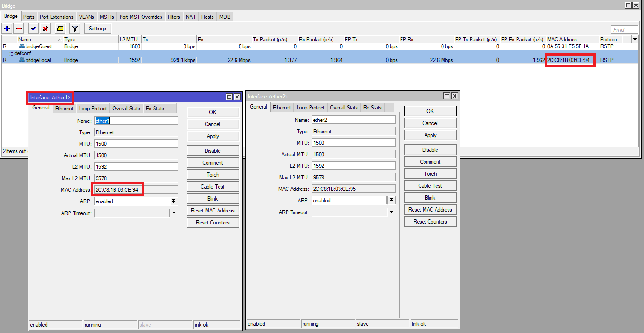
Task: Click Reset Counters in ether1 window
Action: [x=213, y=223]
